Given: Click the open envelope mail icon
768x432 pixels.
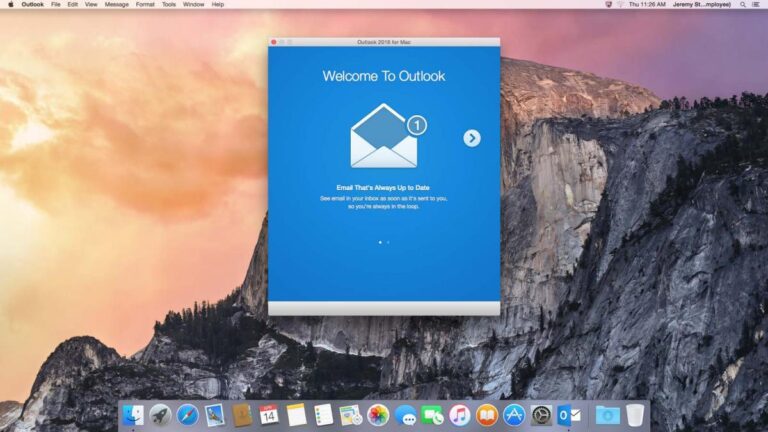Looking at the screenshot, I should 384,136.
